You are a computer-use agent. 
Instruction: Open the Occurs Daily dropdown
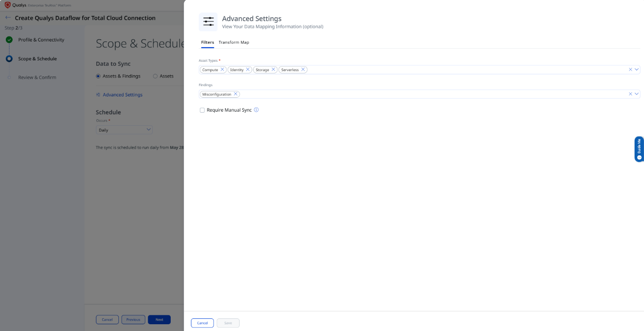tap(124, 130)
